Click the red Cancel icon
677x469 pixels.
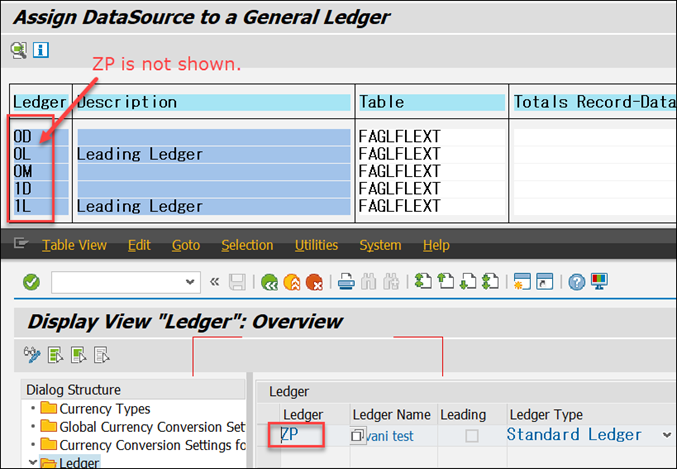pyautogui.click(x=314, y=282)
